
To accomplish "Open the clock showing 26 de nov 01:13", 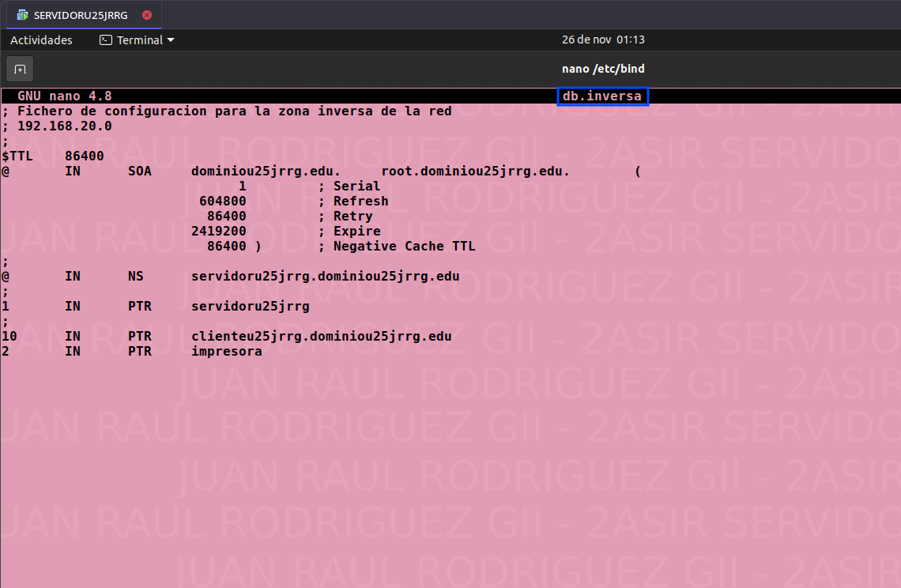I will 603,40.
